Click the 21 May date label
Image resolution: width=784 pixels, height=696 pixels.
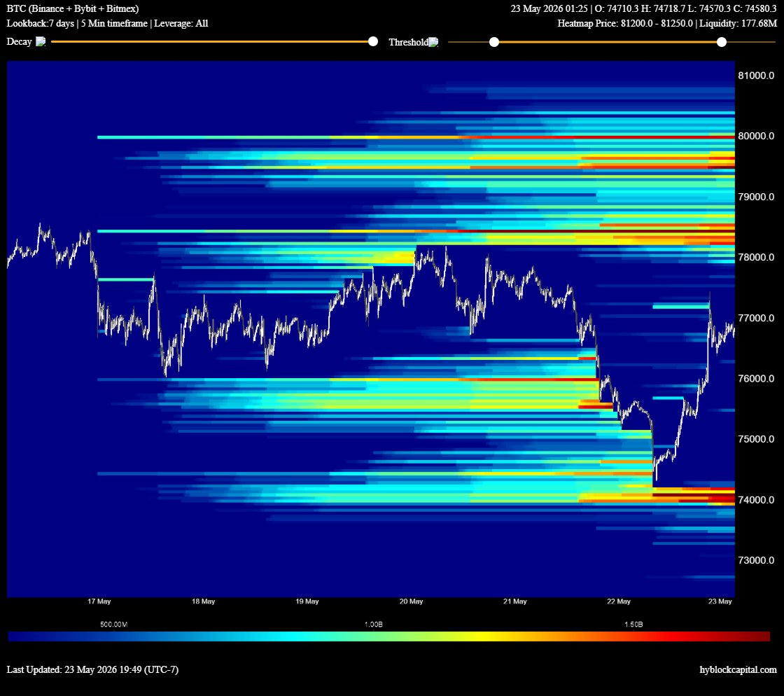(x=515, y=601)
